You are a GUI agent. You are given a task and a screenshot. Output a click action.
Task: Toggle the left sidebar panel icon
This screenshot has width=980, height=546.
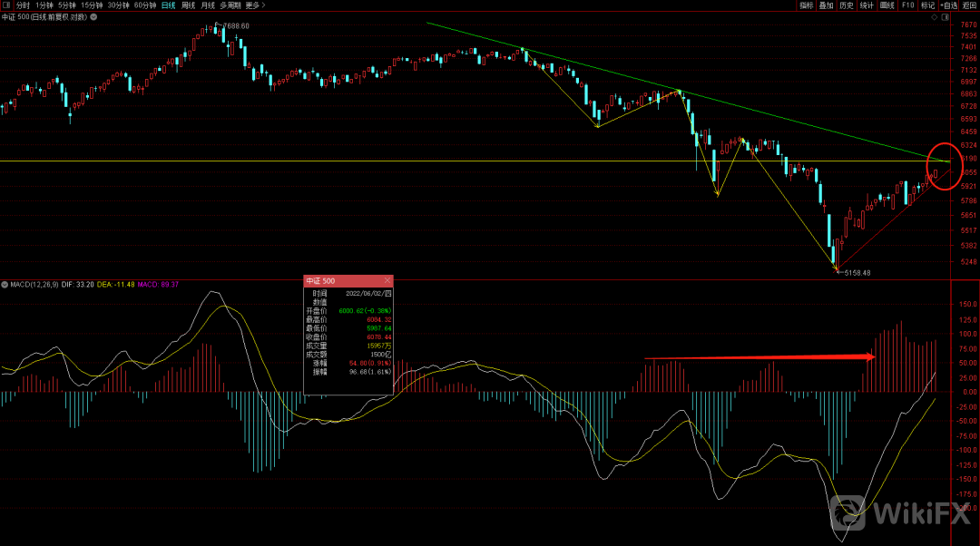pos(6,5)
